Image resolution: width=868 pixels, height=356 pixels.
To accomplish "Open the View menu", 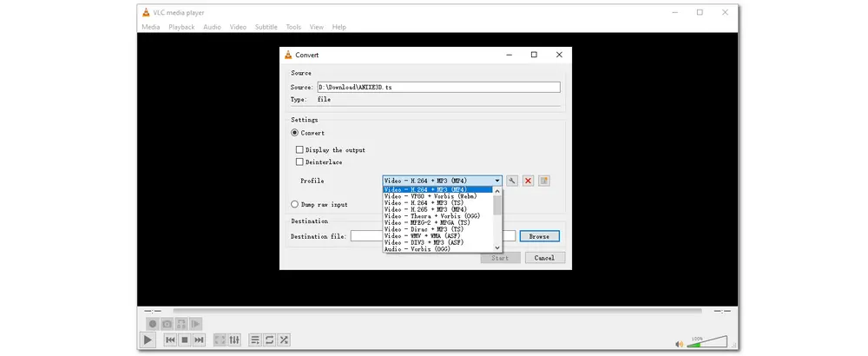I will (x=317, y=27).
